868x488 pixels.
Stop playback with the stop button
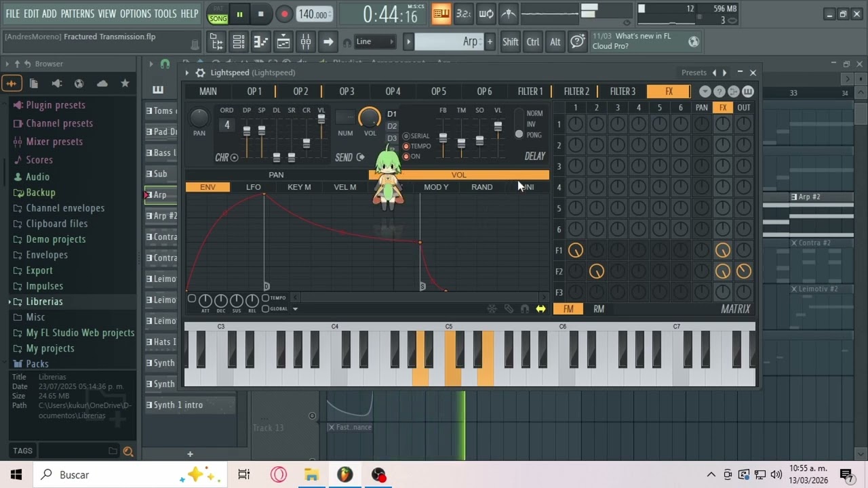tap(261, 14)
